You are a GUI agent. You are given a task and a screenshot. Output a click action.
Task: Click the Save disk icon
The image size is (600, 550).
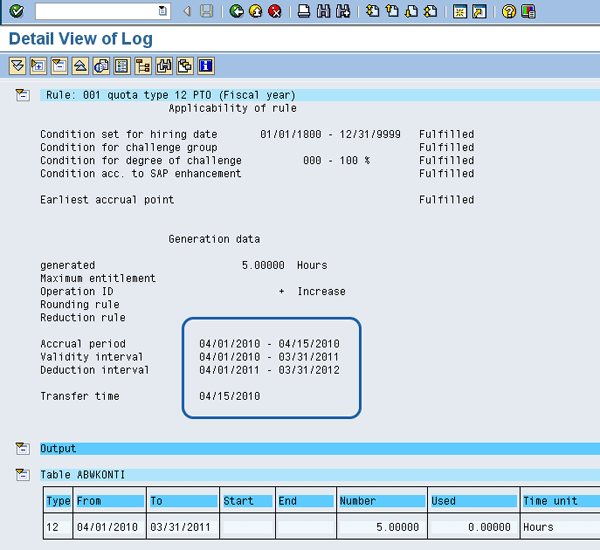tap(206, 12)
